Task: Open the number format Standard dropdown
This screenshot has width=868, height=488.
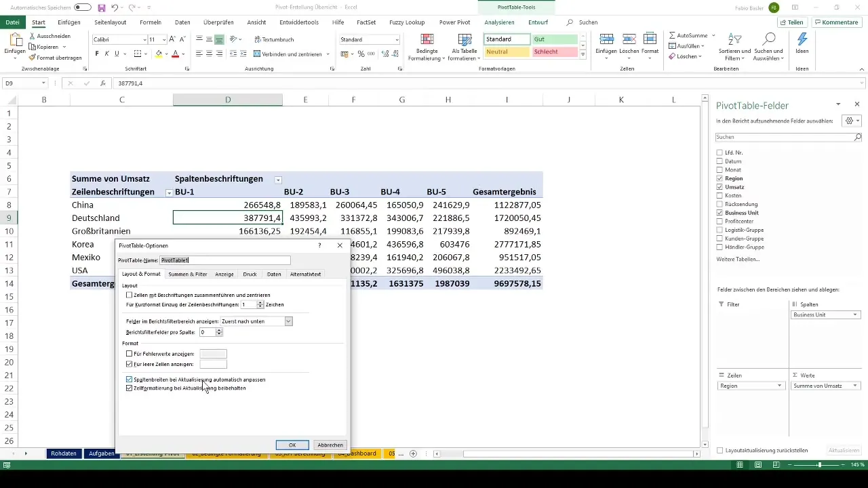Action: point(397,39)
